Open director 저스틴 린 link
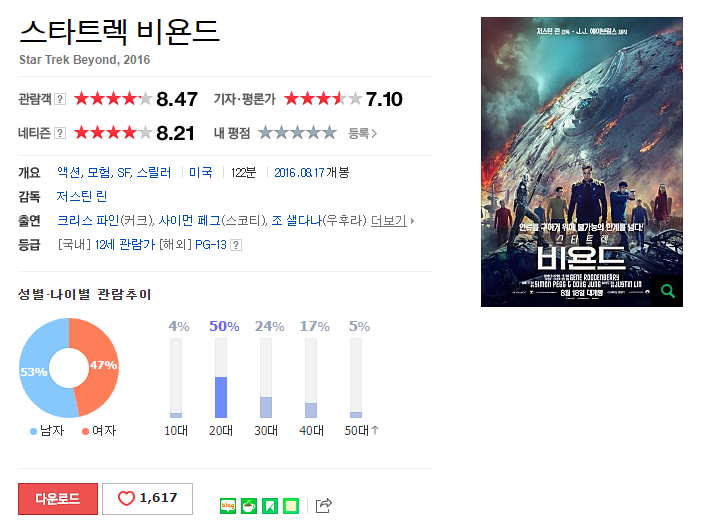The height and width of the screenshot is (529, 709). tap(81, 196)
